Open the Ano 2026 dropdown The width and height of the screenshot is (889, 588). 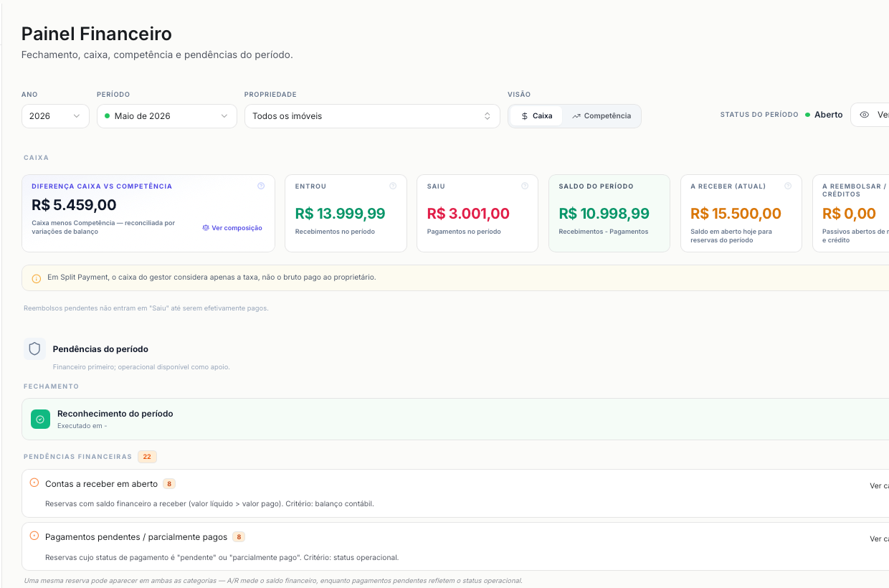tap(55, 116)
